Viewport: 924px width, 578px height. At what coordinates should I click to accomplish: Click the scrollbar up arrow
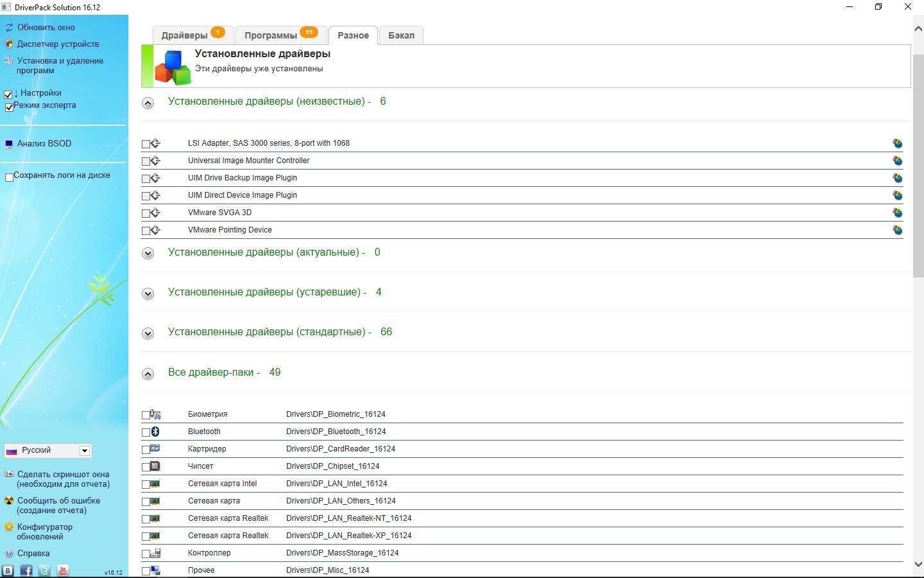(918, 29)
